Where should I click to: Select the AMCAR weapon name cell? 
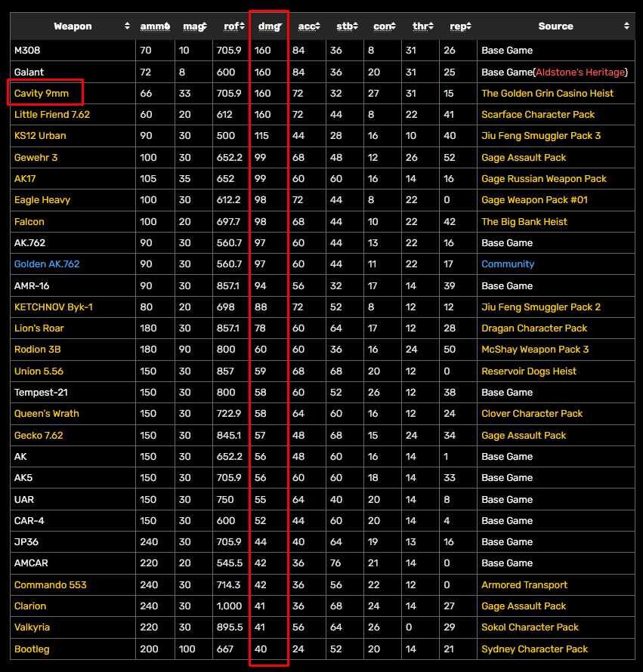point(73,563)
